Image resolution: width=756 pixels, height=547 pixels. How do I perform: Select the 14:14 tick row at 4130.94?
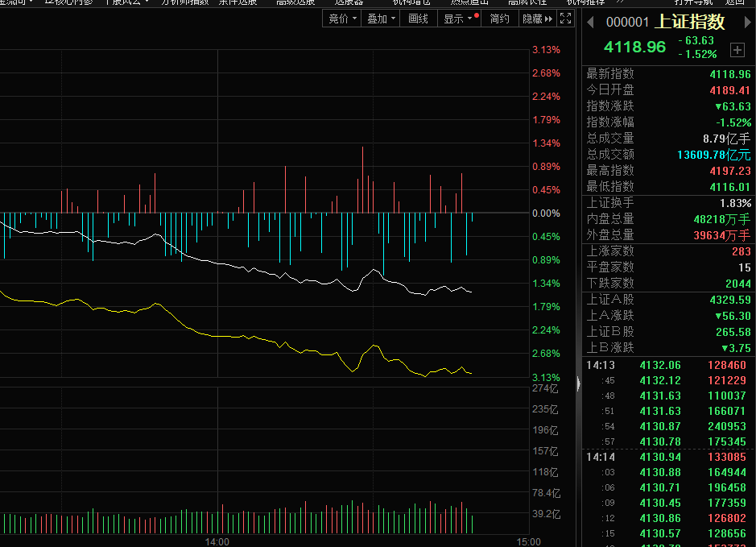pyautogui.click(x=668, y=457)
